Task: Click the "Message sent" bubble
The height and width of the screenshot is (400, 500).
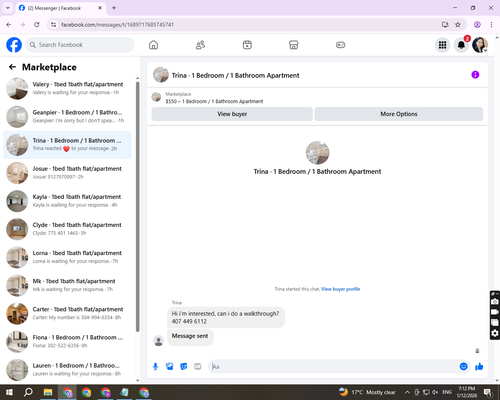Action: coord(190,336)
